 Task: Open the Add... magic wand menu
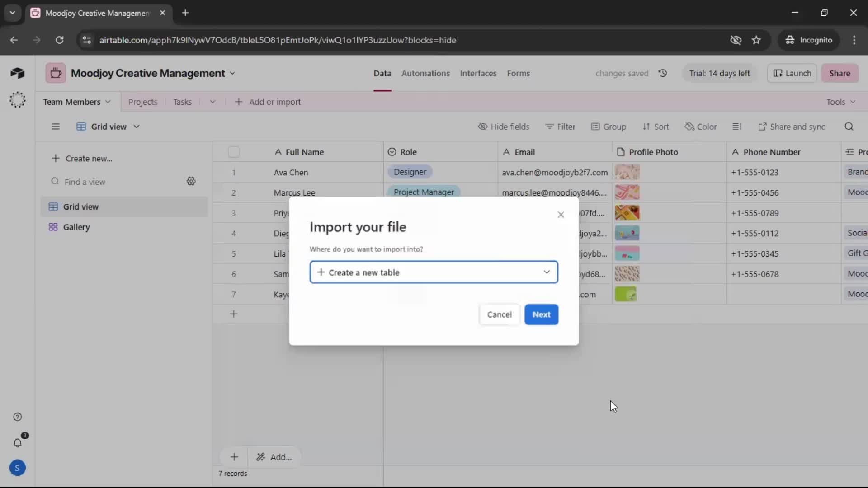pos(274,457)
